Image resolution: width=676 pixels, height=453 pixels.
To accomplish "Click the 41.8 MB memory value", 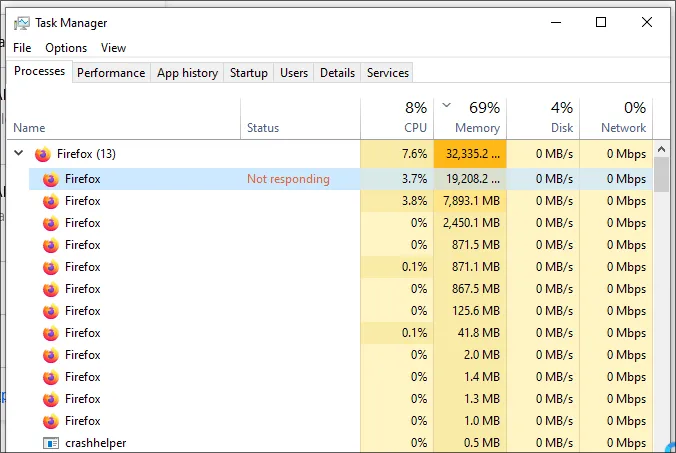I will [479, 333].
